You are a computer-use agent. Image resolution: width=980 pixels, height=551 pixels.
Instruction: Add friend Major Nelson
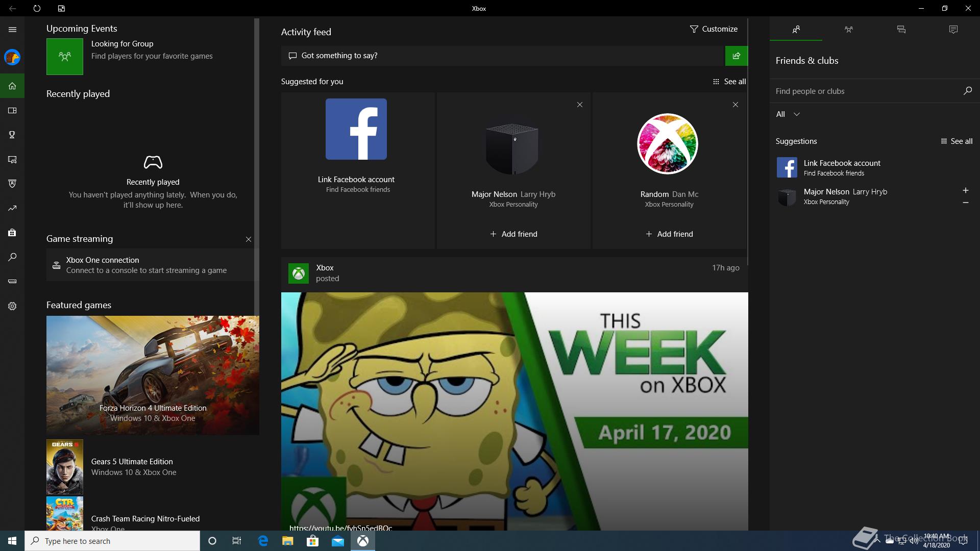pos(513,234)
